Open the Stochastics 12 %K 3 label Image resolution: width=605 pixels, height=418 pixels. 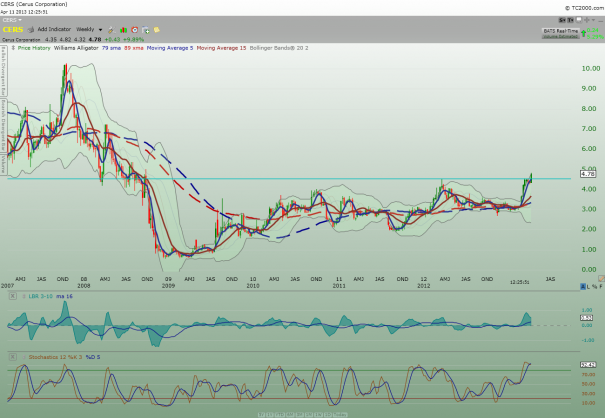[x=55, y=357]
